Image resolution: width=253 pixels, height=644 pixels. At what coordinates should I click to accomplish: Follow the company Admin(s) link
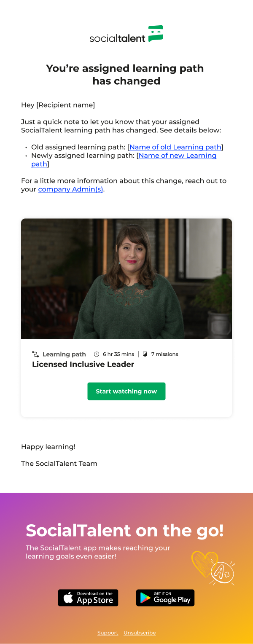tap(70, 189)
